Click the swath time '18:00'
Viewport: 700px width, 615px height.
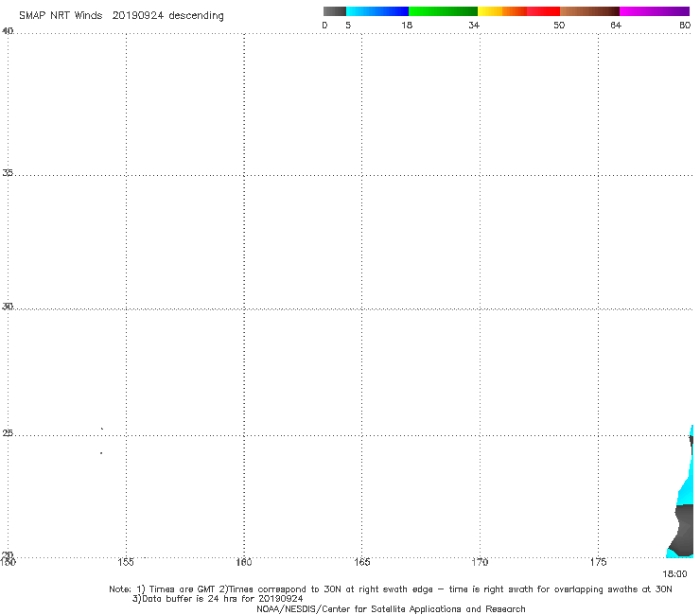click(x=674, y=574)
